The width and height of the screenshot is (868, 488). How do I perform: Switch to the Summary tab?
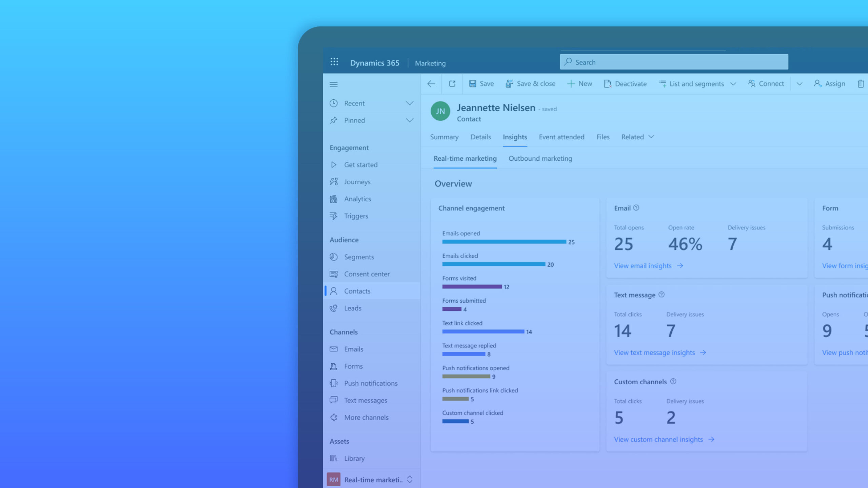[x=444, y=137]
